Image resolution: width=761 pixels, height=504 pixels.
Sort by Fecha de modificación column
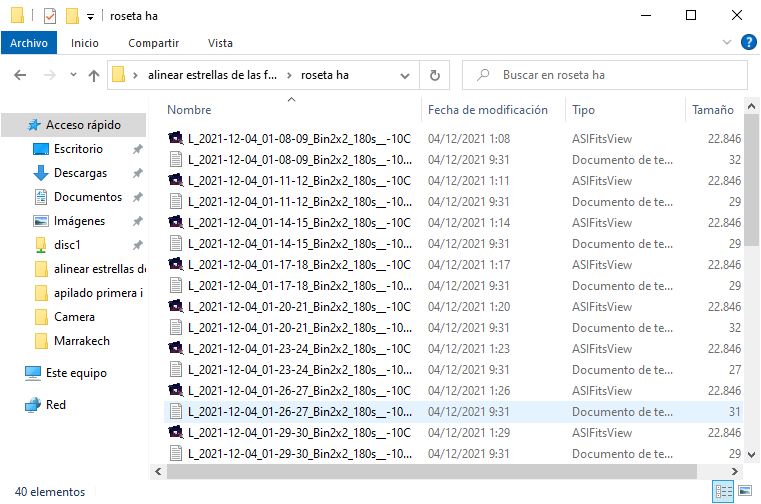pyautogui.click(x=488, y=110)
